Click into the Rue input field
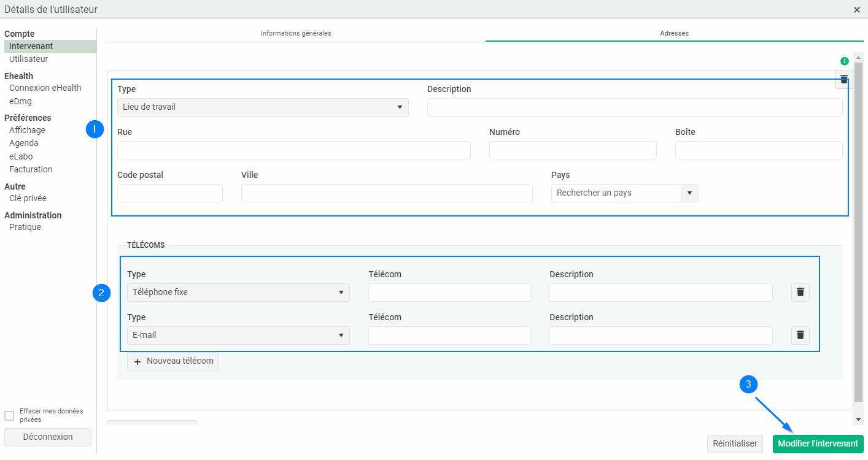The height and width of the screenshot is (460, 868). 293,150
